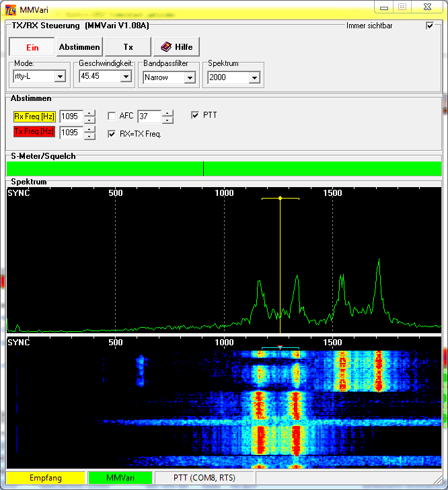
Task: Click the red triangle marker in waterfall
Action: click(x=281, y=347)
